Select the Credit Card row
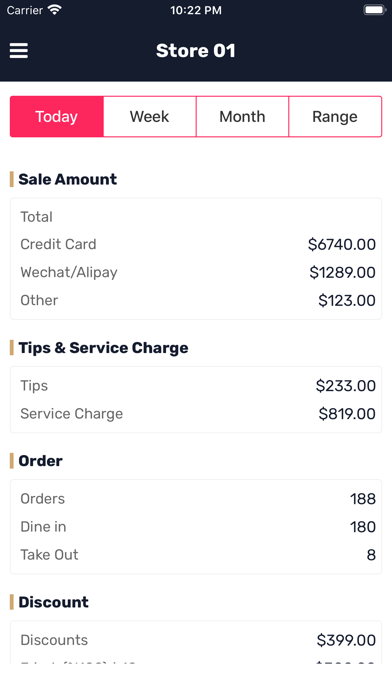Screen dimensions: 392x696 pos(196,244)
